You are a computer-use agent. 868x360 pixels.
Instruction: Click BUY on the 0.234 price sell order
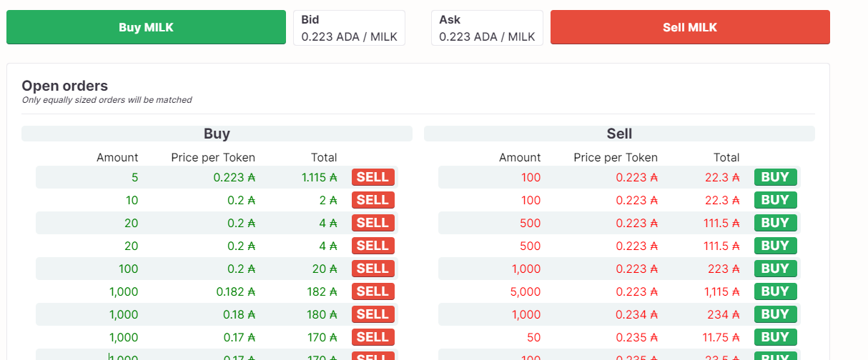pyautogui.click(x=775, y=314)
